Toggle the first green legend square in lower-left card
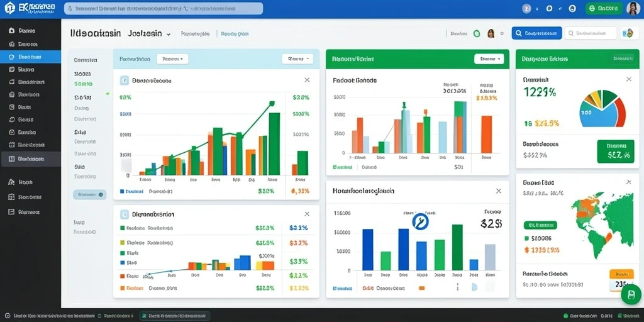The image size is (644, 322). coord(123,228)
